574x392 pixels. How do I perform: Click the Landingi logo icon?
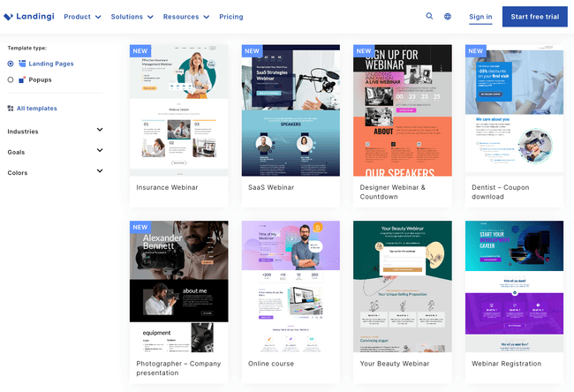tap(9, 17)
